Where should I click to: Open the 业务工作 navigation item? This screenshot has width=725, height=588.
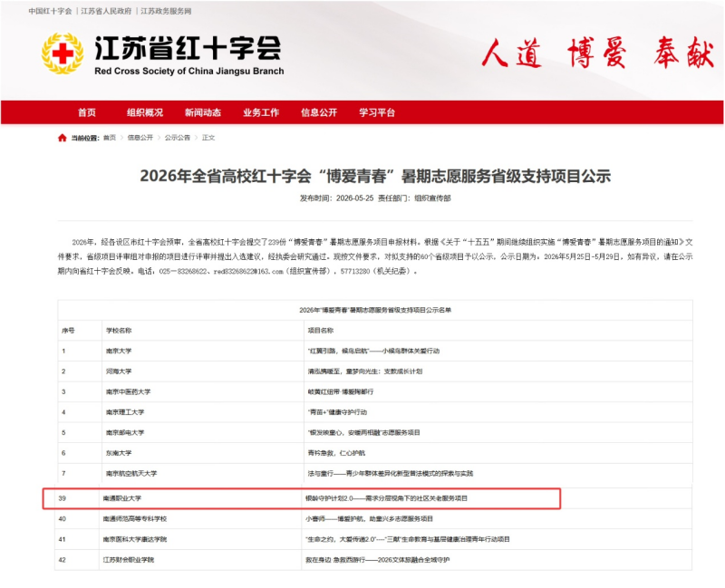pyautogui.click(x=261, y=112)
